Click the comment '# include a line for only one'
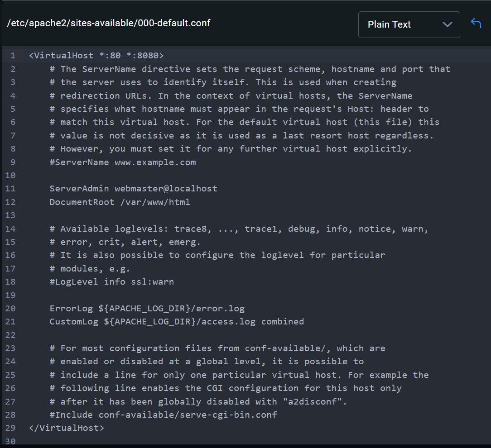491x448 pixels. [239, 375]
